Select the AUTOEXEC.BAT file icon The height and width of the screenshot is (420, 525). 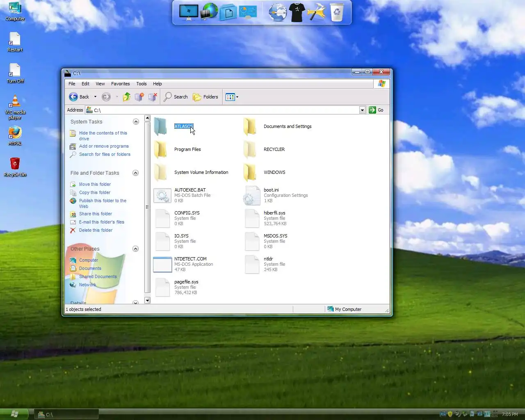[x=162, y=195]
